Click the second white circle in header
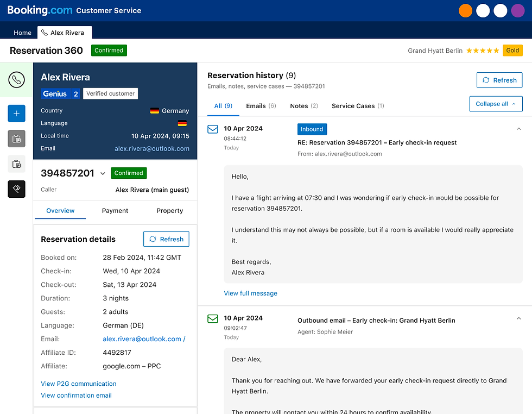Viewport: 532px width, 414px height. tap(500, 10)
